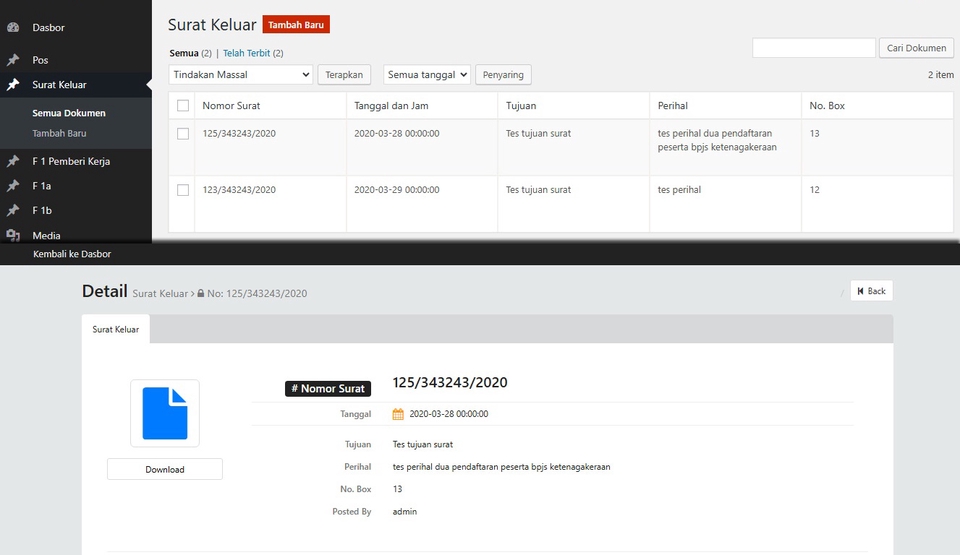This screenshot has width=960, height=555.
Task: Click the pin icon beside Pos
Action: [x=13, y=59]
